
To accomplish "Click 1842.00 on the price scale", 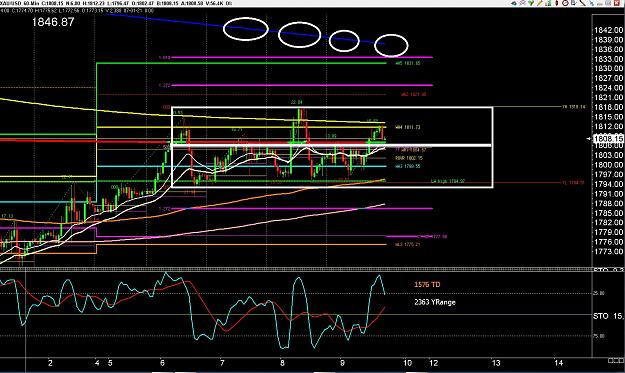I will coord(608,30).
